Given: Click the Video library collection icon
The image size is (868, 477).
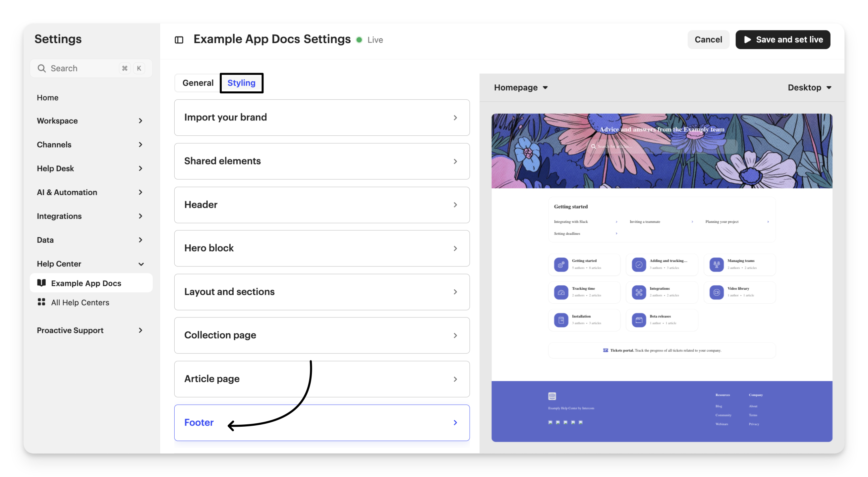Looking at the screenshot, I should [716, 292].
